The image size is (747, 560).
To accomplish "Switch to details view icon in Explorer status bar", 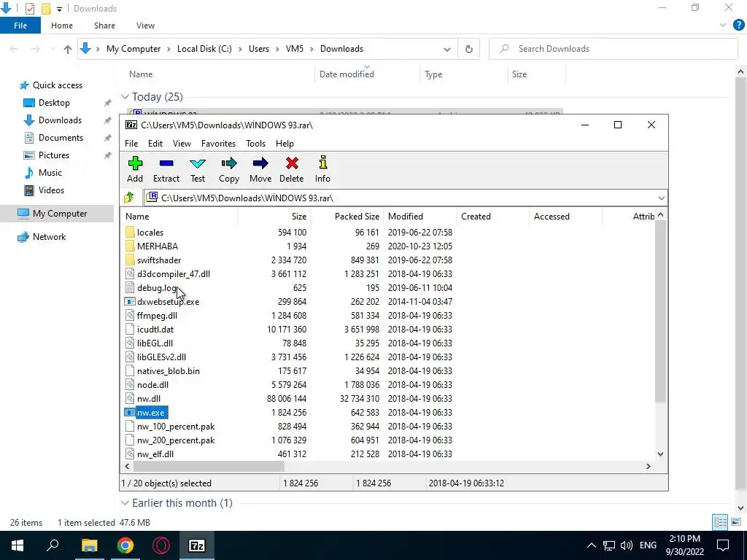I will pos(720,522).
